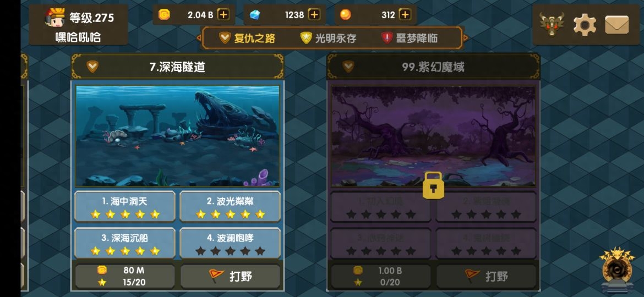This screenshot has height=297, width=644.
Task: Open stage 1. 海中洞天
Action: [x=125, y=207]
